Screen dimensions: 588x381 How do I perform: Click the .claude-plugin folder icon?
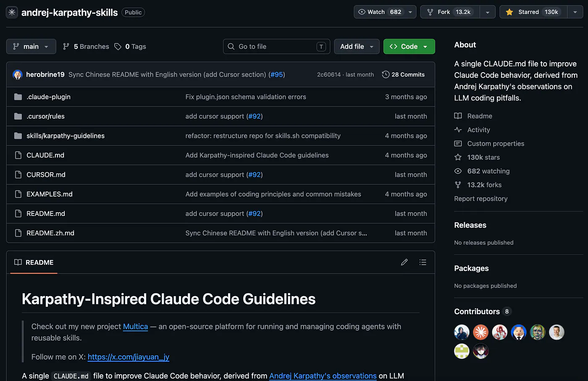coord(18,97)
